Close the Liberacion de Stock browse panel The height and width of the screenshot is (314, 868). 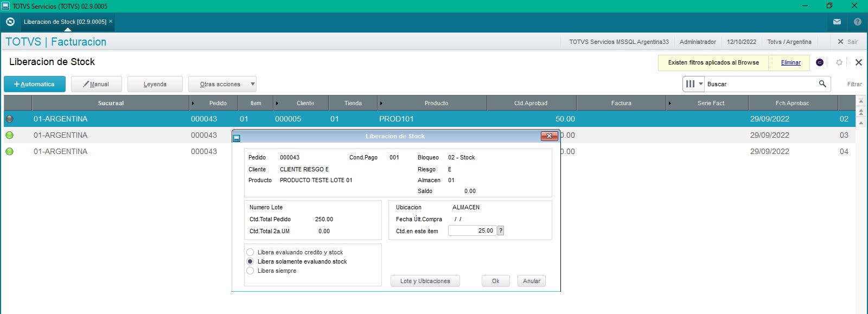click(x=859, y=62)
